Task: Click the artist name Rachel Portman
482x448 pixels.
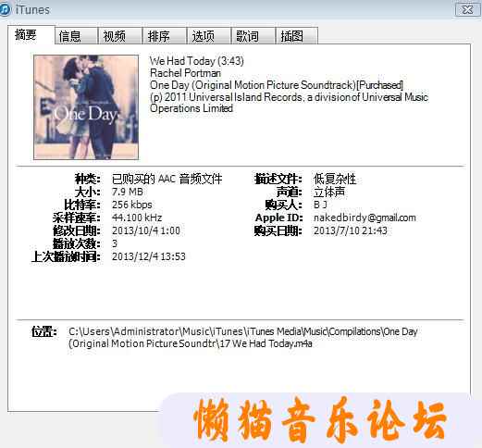Action: 185,73
